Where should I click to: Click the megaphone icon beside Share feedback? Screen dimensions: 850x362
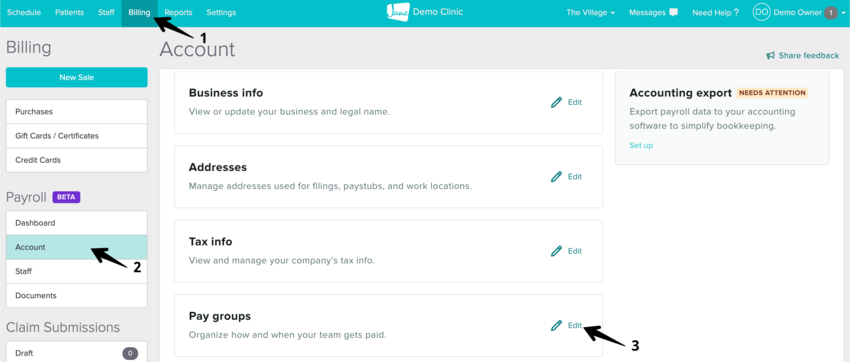(x=770, y=55)
